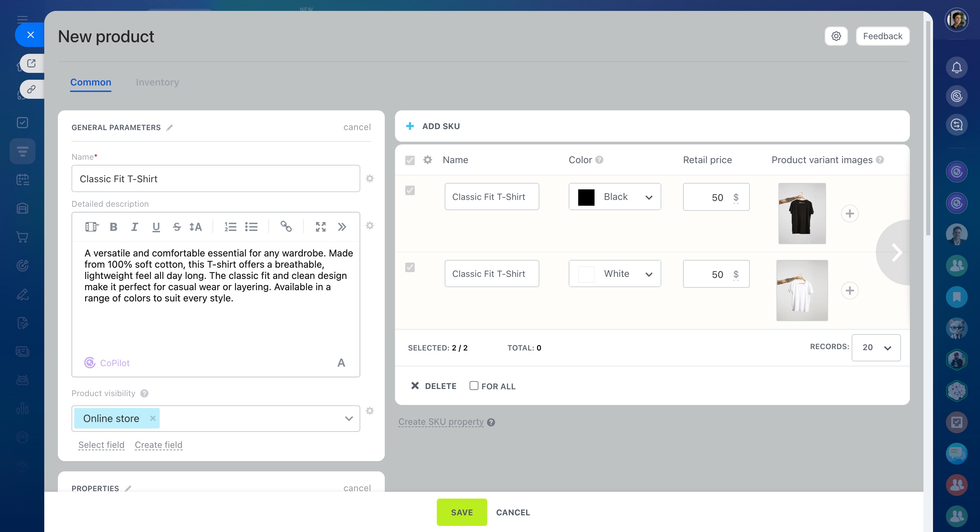
Task: Open the Create SKU property link
Action: click(441, 422)
